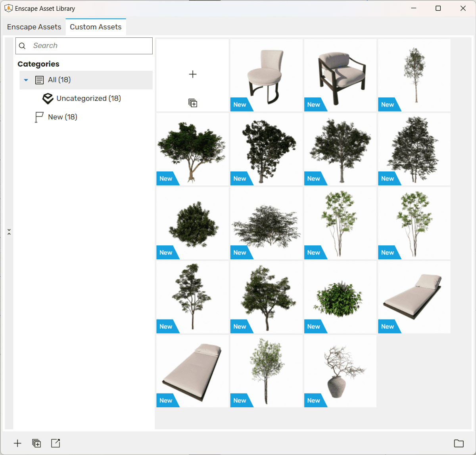Select the armchair with dark frame asset
This screenshot has width=476, height=455.
(x=340, y=75)
